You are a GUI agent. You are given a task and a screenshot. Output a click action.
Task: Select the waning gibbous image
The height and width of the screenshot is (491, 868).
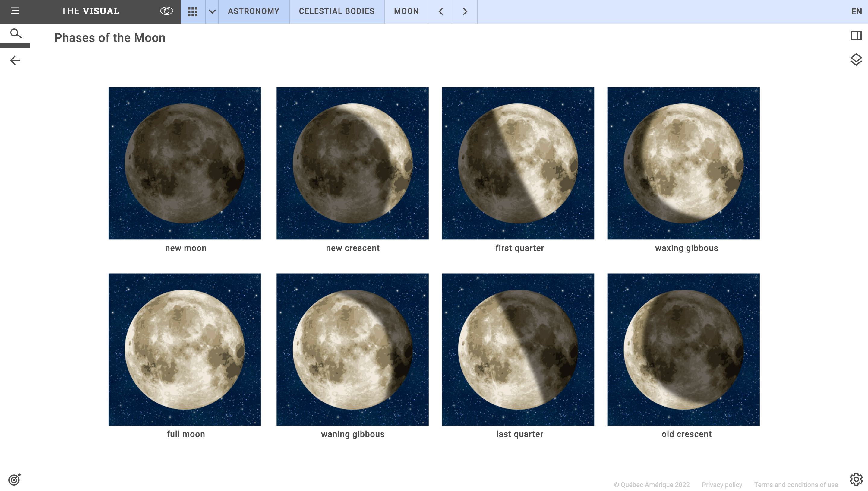click(x=352, y=349)
